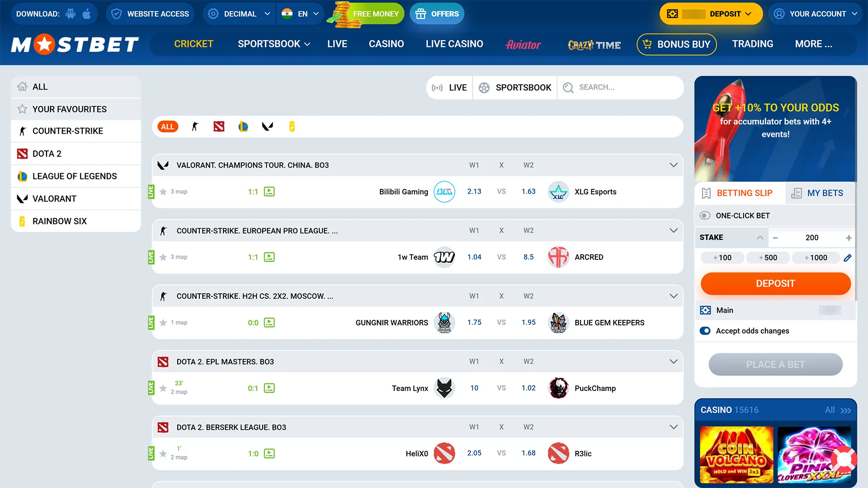868x488 pixels.
Task: Open the Casino navigation item
Action: pyautogui.click(x=386, y=44)
